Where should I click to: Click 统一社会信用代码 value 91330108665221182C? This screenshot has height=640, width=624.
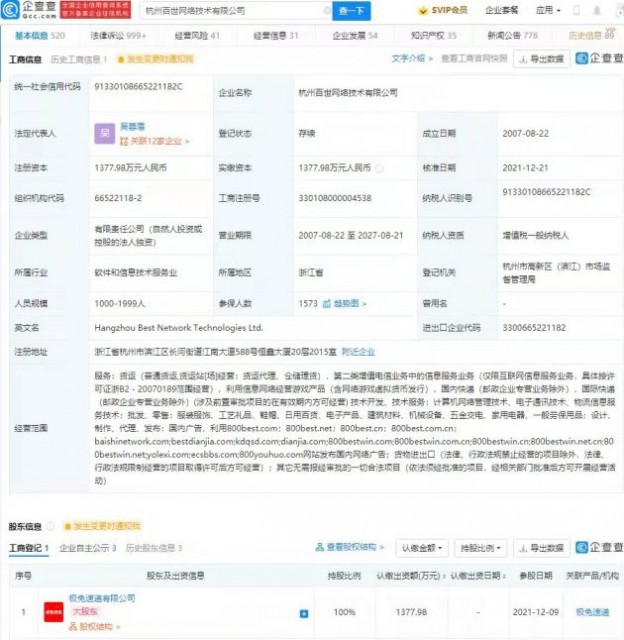click(138, 87)
